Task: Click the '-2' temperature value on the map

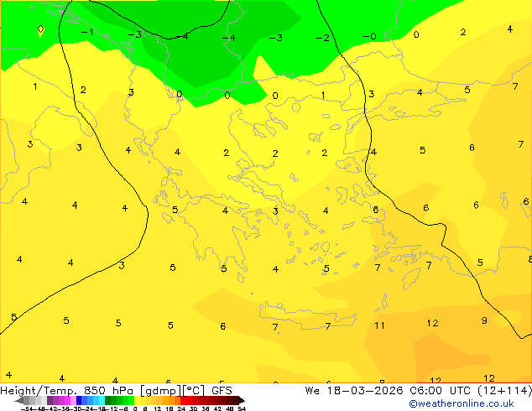Action: click(323, 38)
